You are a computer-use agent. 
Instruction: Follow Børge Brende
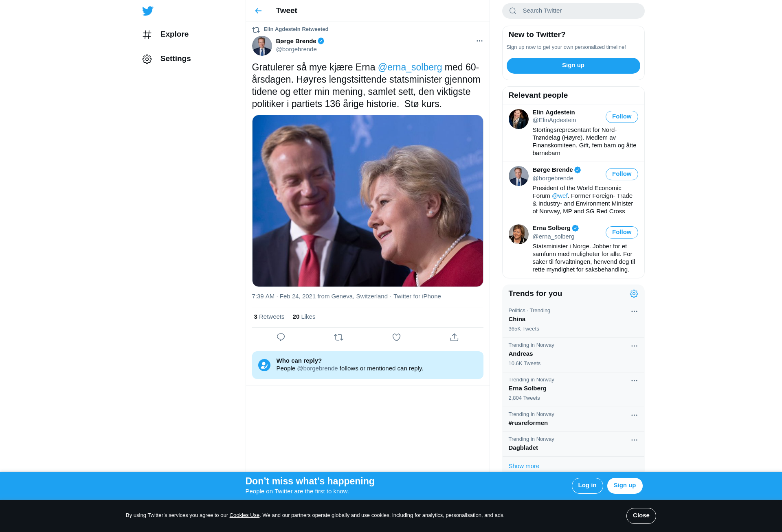[x=622, y=174]
